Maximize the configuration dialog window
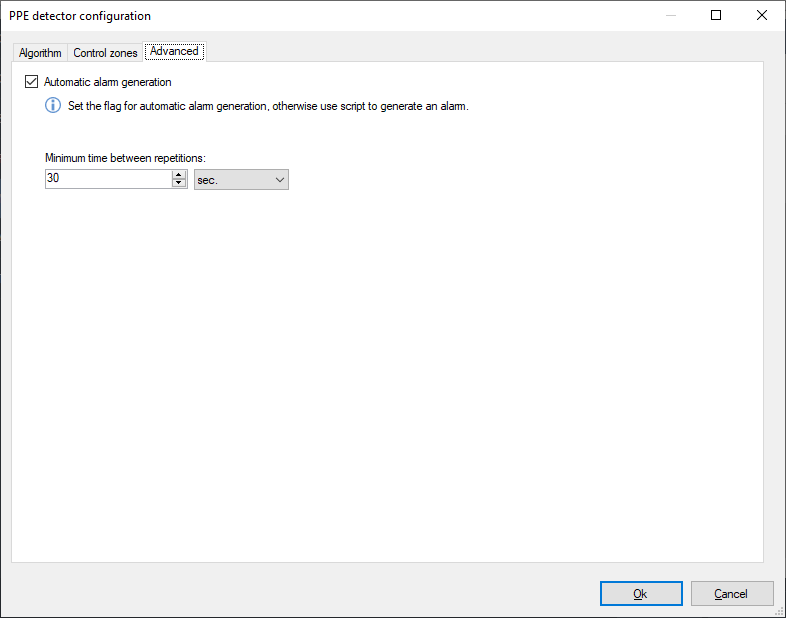Image resolution: width=786 pixels, height=618 pixels. 716,15
